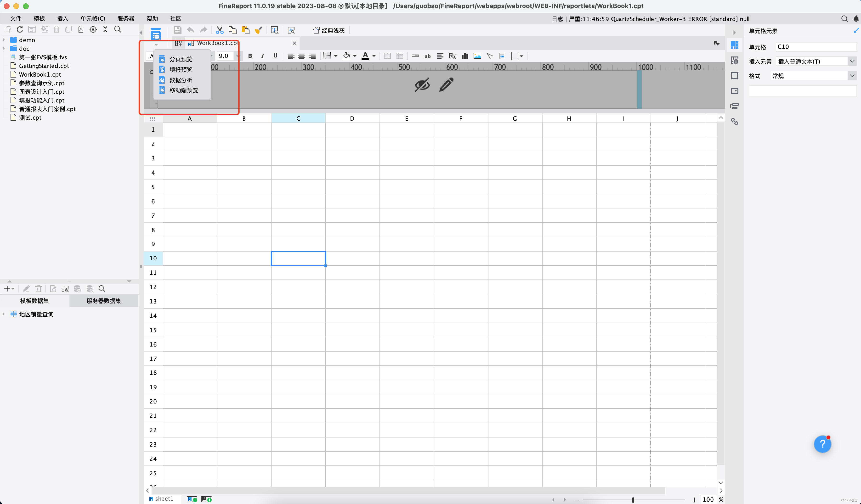Switch to 服务器数据集 tab
Image resolution: width=861 pixels, height=504 pixels.
[103, 301]
